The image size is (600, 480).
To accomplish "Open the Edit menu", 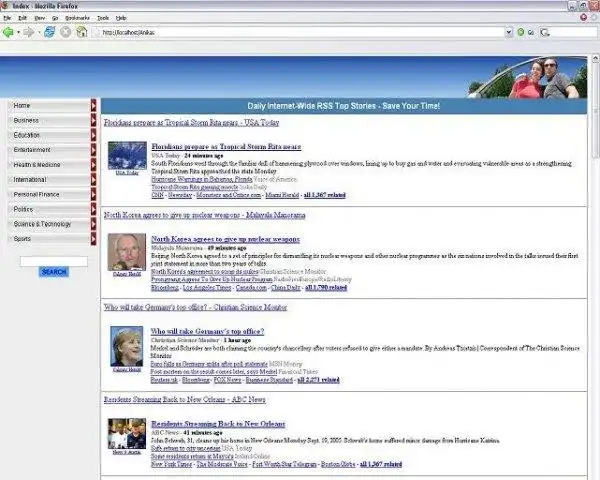I will pyautogui.click(x=23, y=18).
